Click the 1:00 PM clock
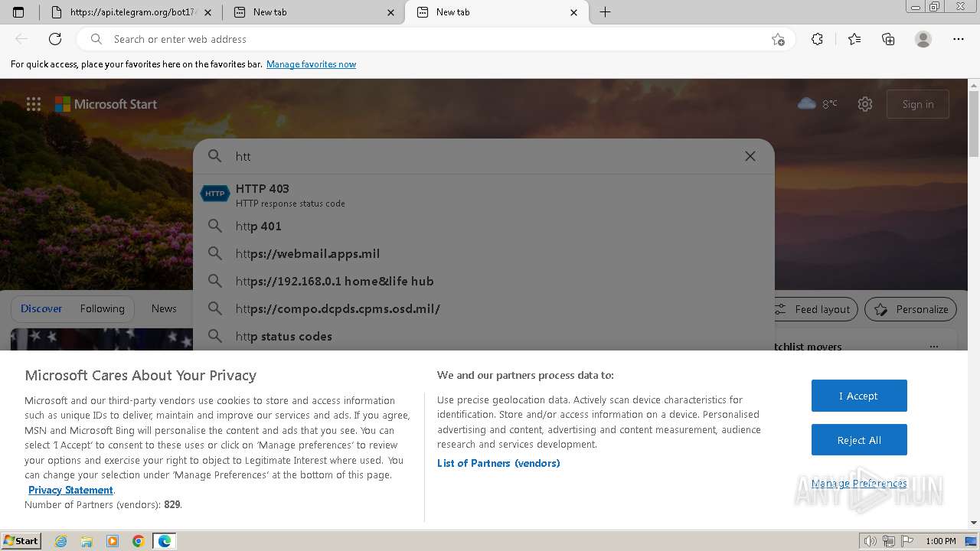This screenshot has width=980, height=551. coord(940,541)
